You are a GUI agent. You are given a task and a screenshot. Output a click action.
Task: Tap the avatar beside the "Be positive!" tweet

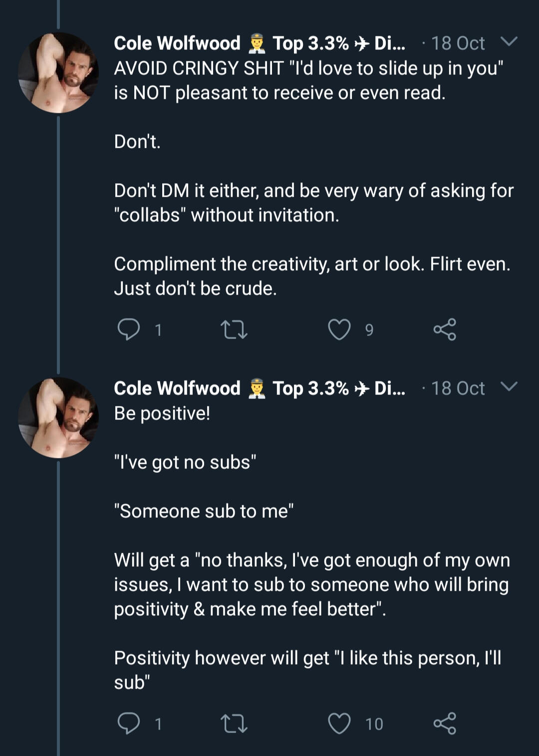(58, 418)
